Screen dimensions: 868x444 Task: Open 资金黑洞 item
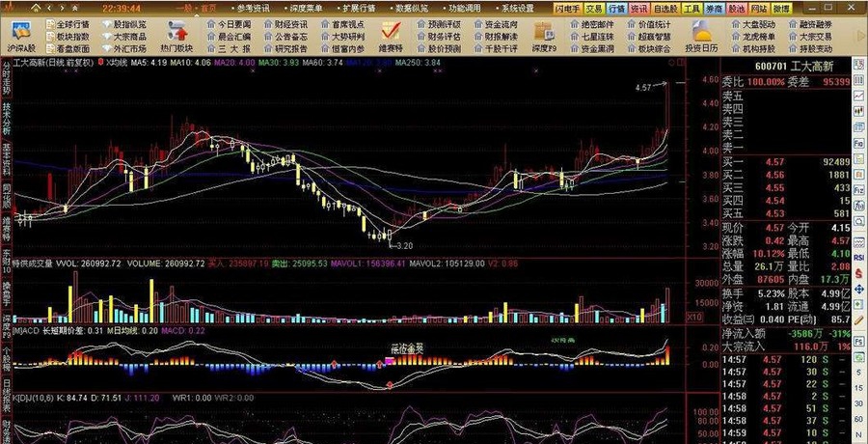(592, 49)
